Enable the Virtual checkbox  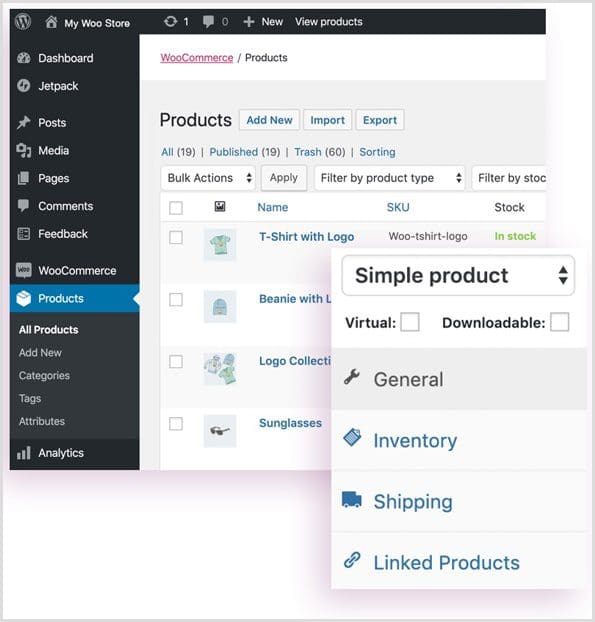(410, 322)
